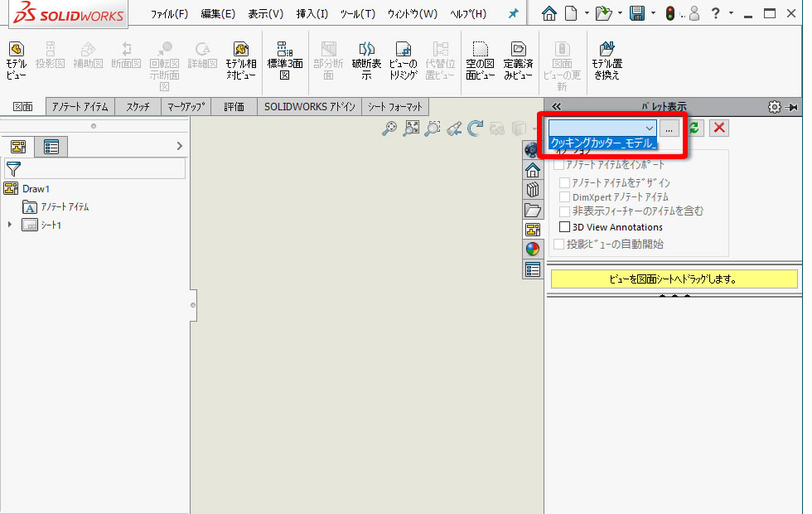Select アノテートアイテム in the design tree
This screenshot has width=812, height=514.
[65, 206]
